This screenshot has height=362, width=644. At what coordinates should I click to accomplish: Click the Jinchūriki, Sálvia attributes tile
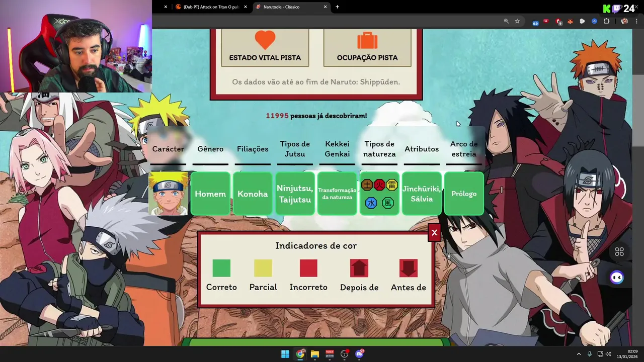[x=422, y=194]
